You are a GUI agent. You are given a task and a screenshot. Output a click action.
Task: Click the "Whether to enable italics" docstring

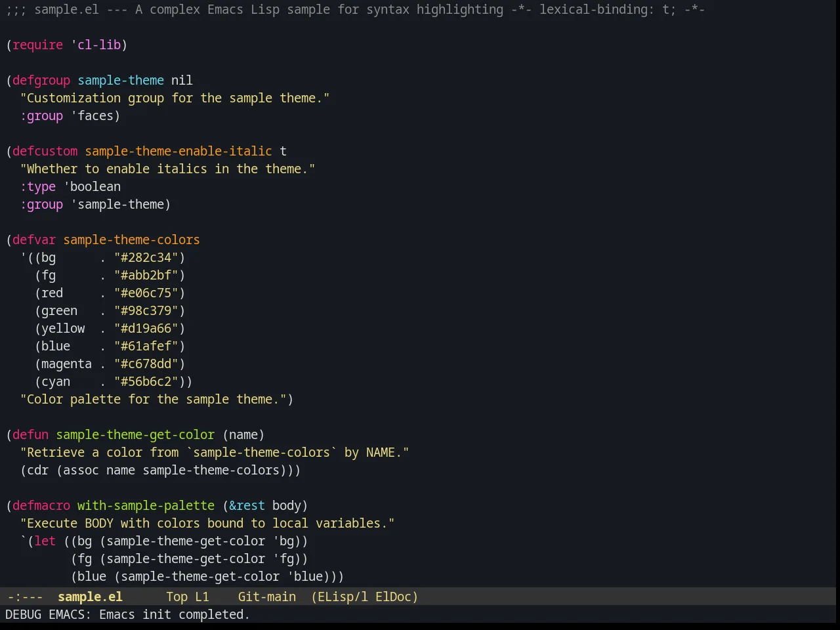167,169
